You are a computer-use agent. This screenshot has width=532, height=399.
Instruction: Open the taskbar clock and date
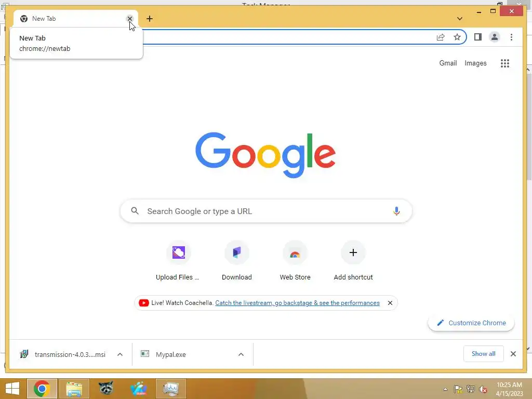tap(509, 389)
